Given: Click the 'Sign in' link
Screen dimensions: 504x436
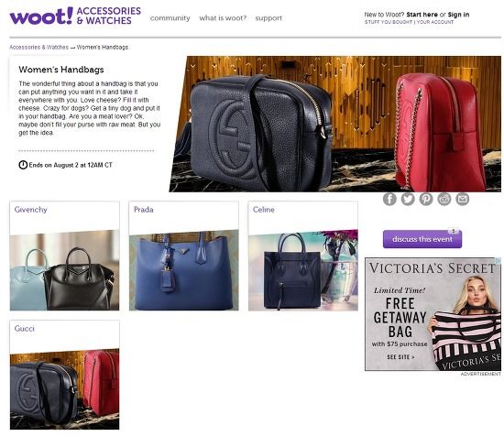Looking at the screenshot, I should [458, 15].
